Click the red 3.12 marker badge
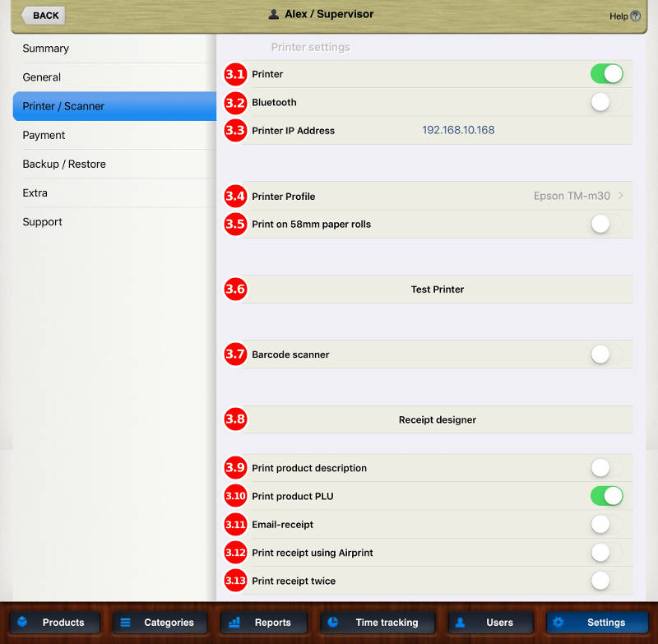 pyautogui.click(x=236, y=553)
